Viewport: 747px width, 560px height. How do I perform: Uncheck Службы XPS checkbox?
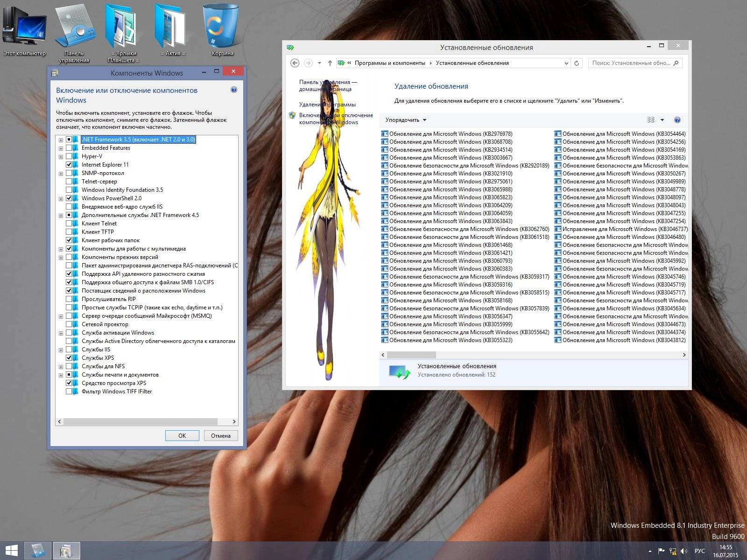tap(69, 358)
